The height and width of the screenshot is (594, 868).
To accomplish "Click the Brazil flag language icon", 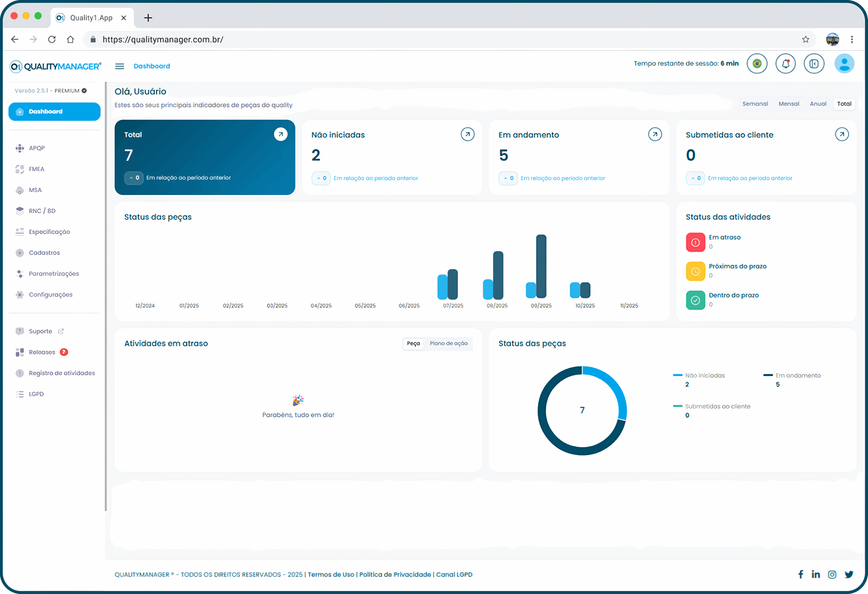I will point(757,64).
